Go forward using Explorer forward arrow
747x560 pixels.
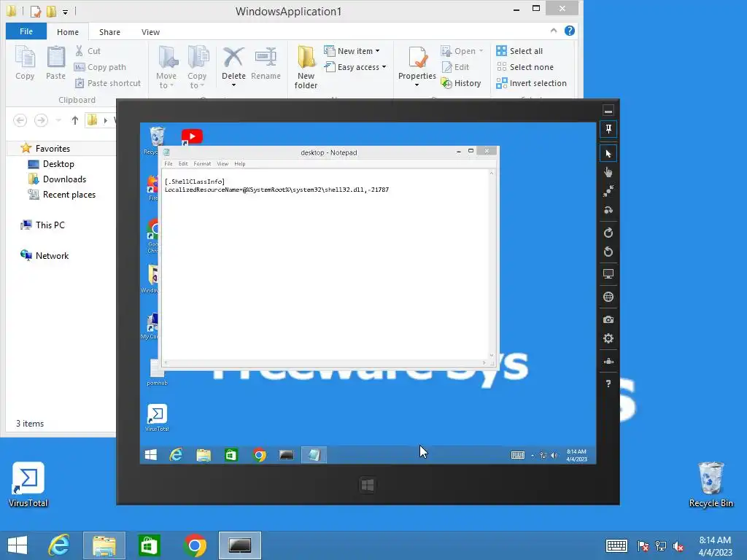point(41,120)
